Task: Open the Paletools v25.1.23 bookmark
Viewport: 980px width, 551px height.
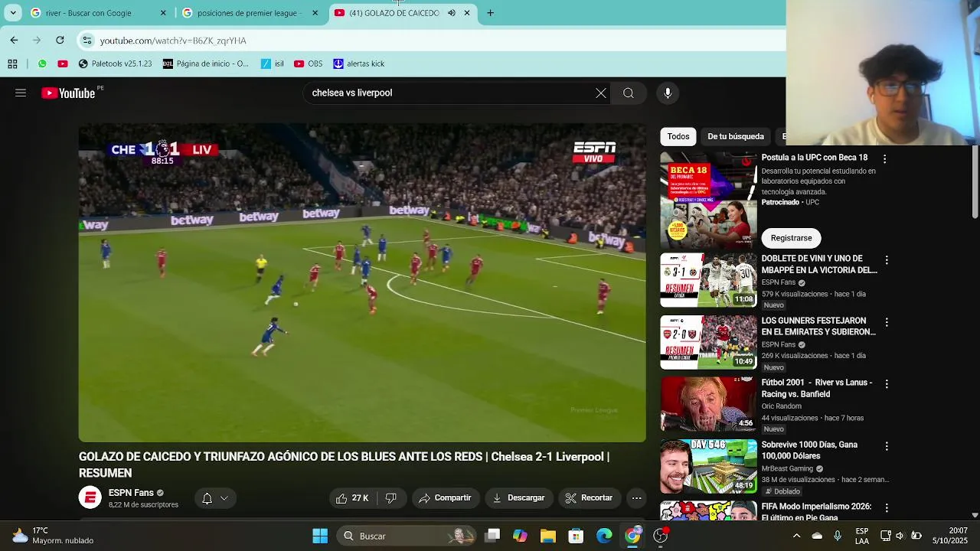Action: point(115,64)
